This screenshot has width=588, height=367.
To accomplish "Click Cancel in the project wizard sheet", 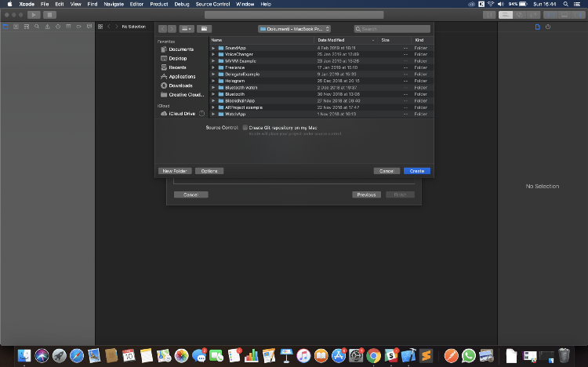I will pyautogui.click(x=191, y=194).
